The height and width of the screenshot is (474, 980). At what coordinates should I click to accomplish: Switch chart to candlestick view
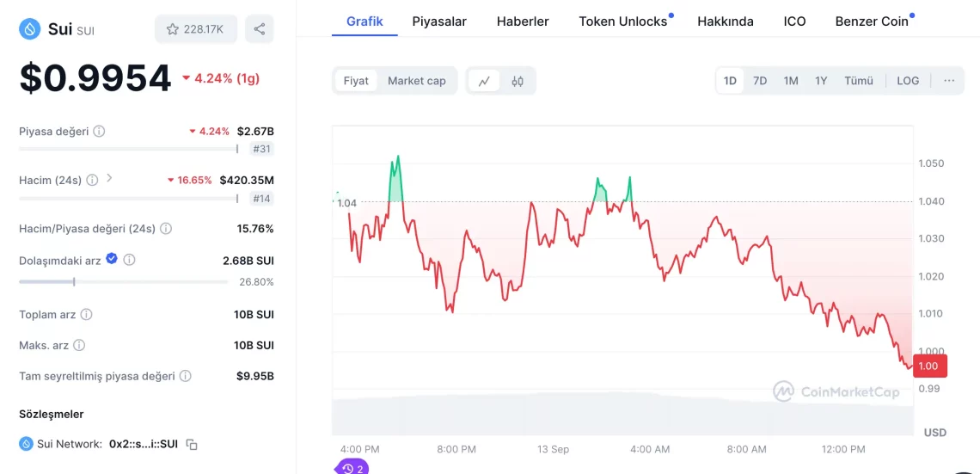(518, 81)
